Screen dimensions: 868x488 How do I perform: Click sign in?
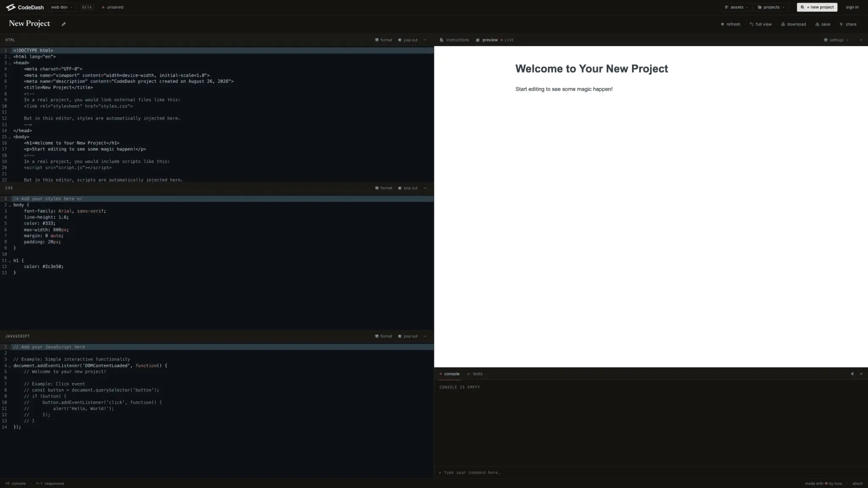coord(852,7)
